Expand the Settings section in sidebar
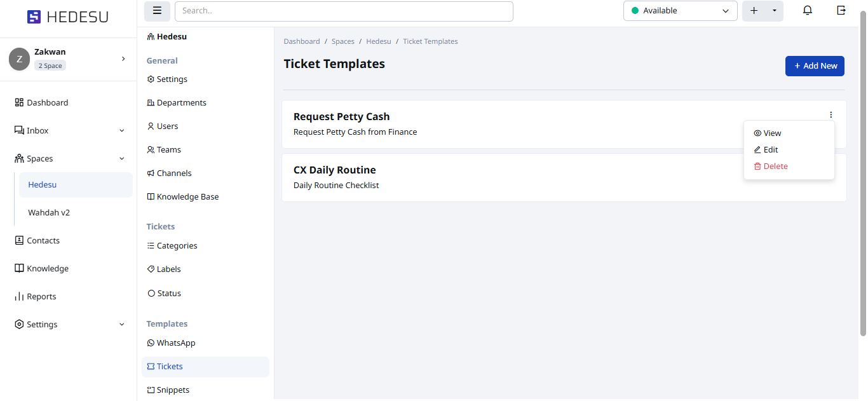The image size is (868, 401). tap(122, 325)
